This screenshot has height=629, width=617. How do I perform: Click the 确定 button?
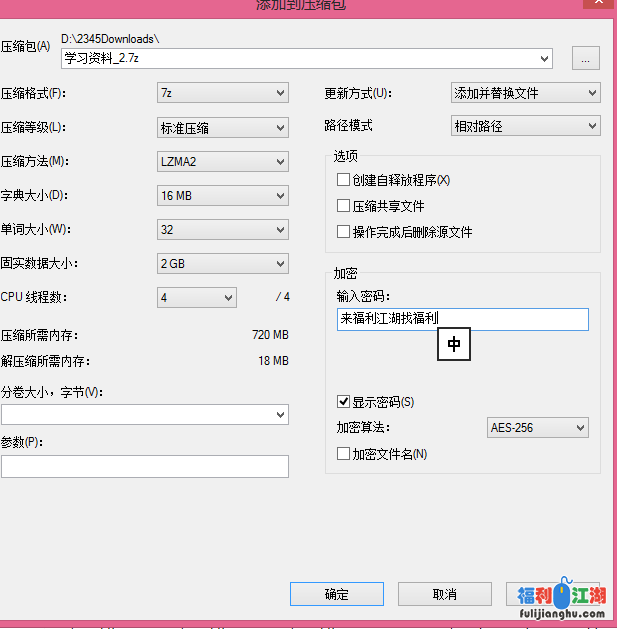point(337,594)
